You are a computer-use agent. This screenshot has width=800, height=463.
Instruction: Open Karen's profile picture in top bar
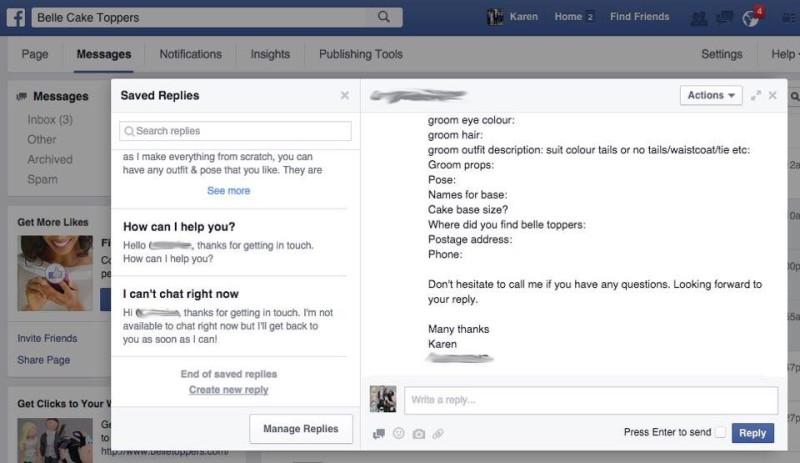coord(495,17)
